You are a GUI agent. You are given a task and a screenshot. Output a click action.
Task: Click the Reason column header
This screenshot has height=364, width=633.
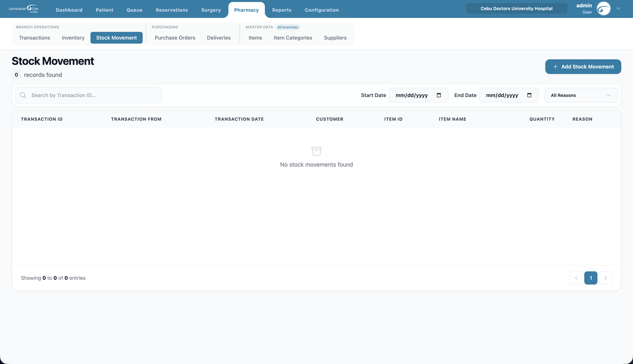pos(582,119)
